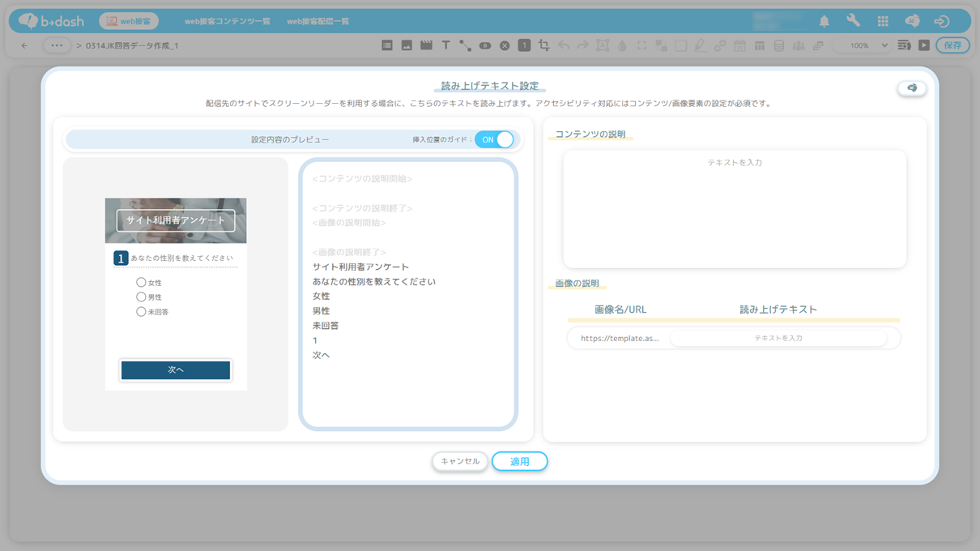This screenshot has height=551, width=980.
Task: Open the wrench settings icon
Action: click(853, 21)
